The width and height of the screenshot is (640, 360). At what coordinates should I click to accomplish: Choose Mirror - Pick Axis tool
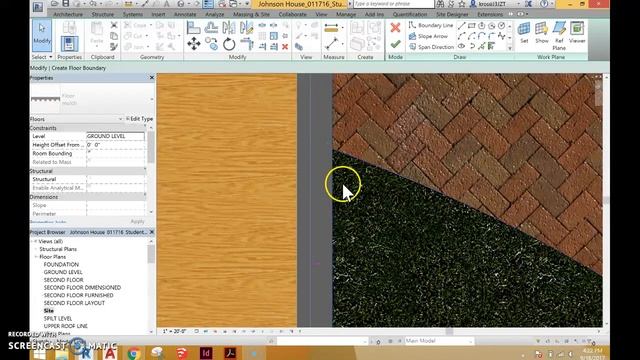pyautogui.click(x=229, y=28)
